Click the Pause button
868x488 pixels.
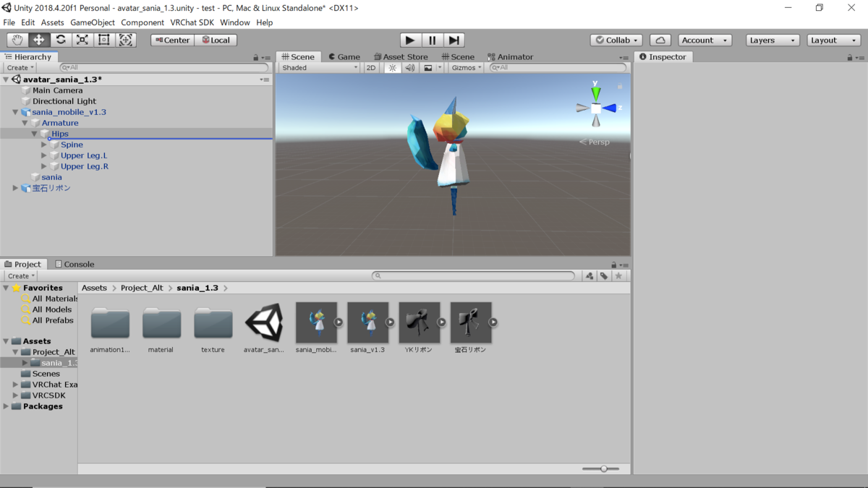pos(432,40)
